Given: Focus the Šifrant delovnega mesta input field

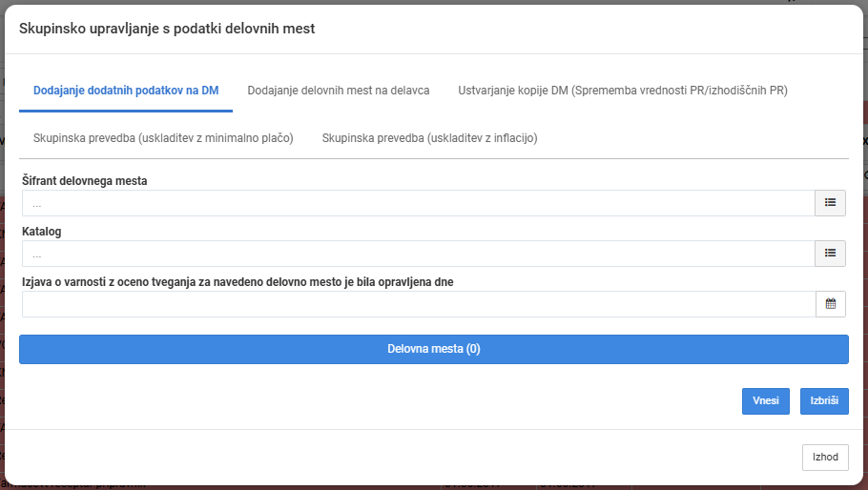Looking at the screenshot, I should (x=419, y=203).
